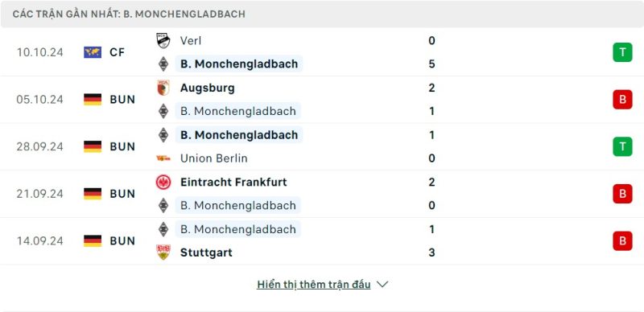This screenshot has width=644, height=312.
Task: Click the Stuttgart club crest
Action: pos(163,252)
